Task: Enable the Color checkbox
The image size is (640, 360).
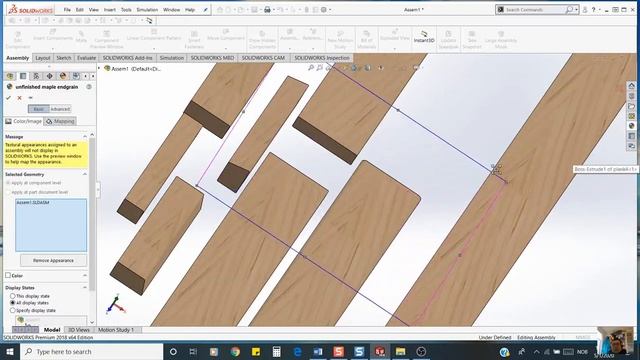Action: tap(8, 276)
